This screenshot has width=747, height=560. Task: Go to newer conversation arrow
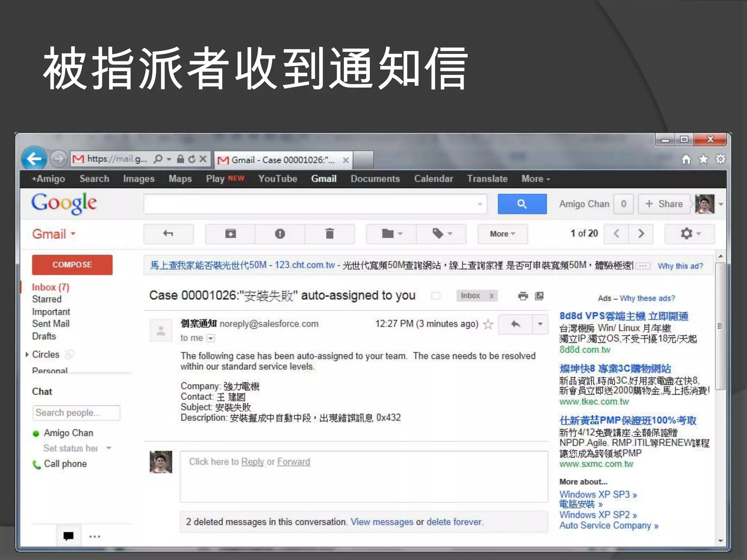[616, 234]
